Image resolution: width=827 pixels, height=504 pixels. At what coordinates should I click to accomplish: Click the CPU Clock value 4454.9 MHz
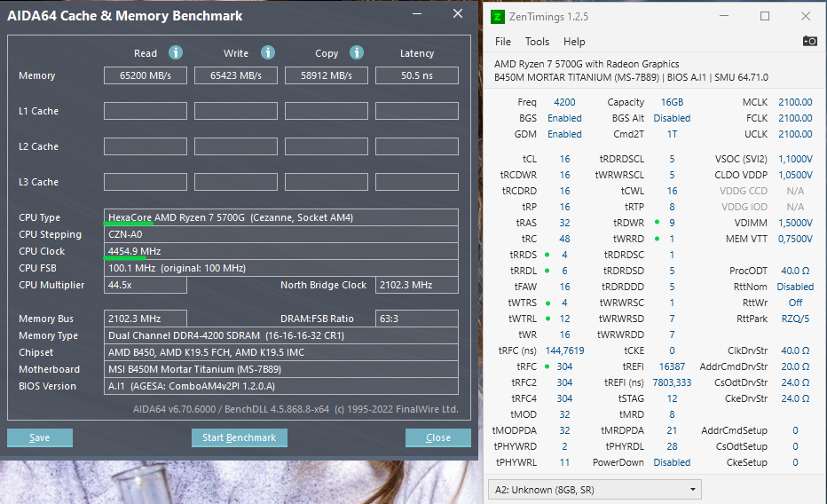tap(281, 251)
